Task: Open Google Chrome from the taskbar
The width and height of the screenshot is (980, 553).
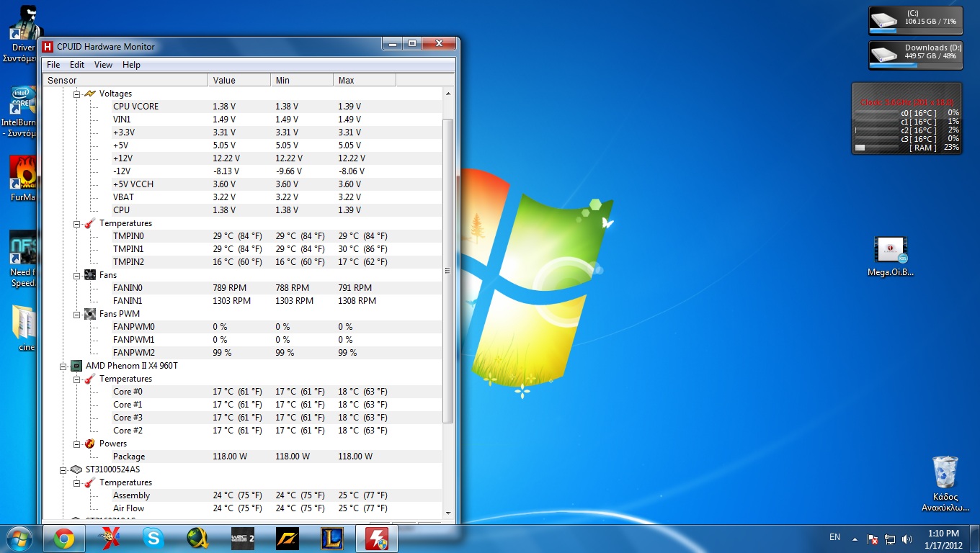Action: click(63, 538)
